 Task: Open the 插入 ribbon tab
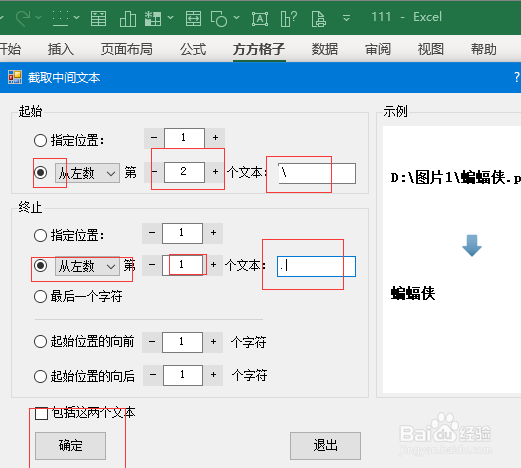(61, 49)
